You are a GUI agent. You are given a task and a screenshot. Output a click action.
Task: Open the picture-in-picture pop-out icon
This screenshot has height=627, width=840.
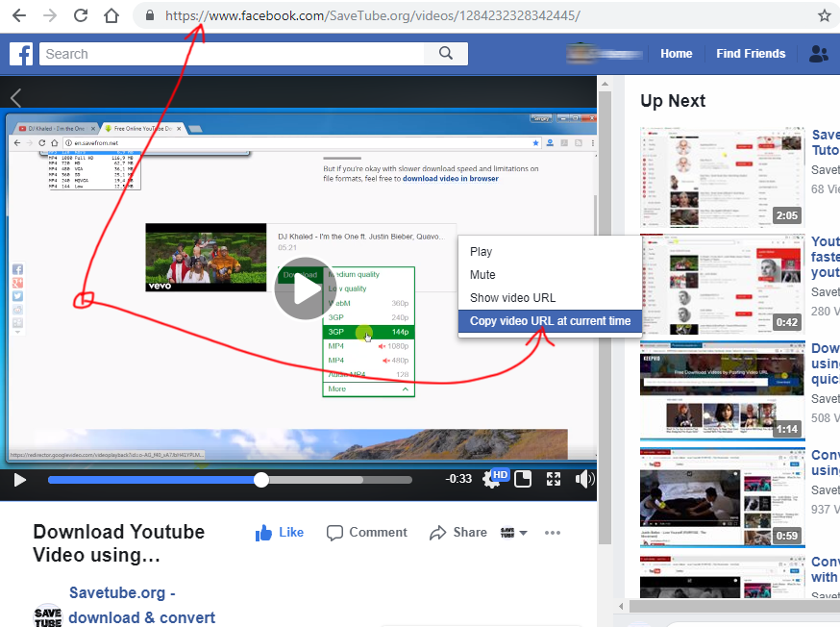[523, 479]
